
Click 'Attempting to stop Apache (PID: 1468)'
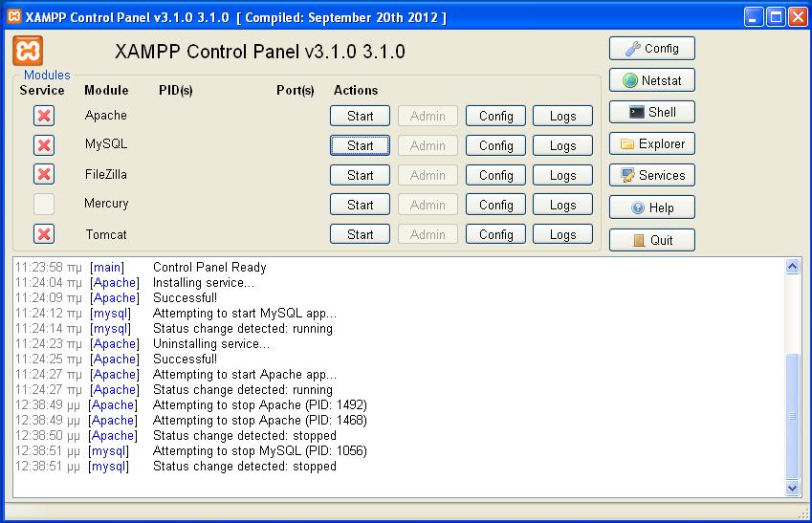[x=260, y=420]
